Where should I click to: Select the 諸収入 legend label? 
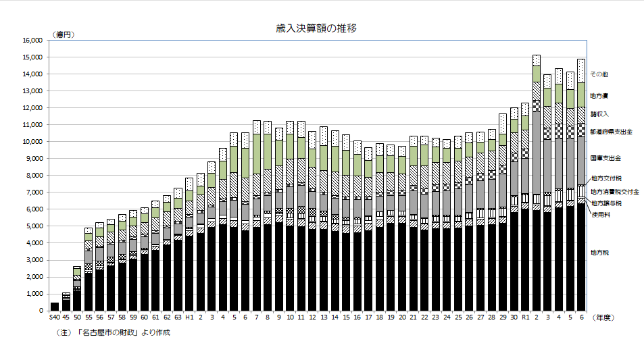tap(599, 113)
